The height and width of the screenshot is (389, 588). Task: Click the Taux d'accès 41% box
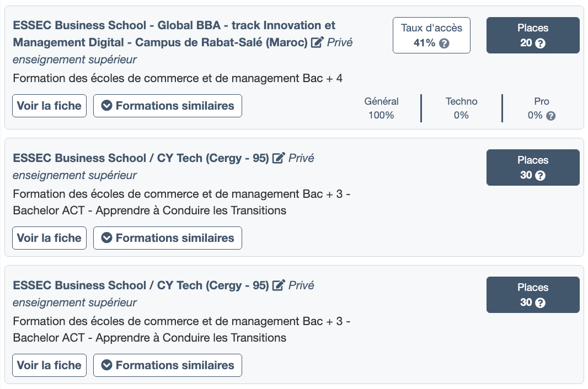tap(431, 35)
